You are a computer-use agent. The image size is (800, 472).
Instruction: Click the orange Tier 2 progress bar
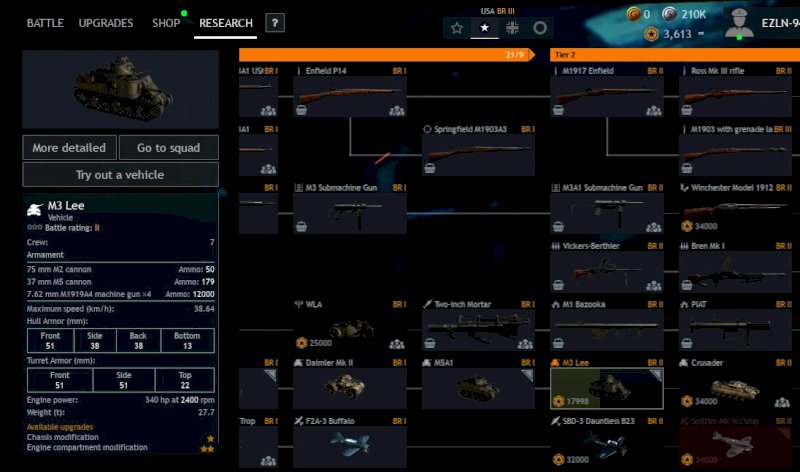point(675,55)
